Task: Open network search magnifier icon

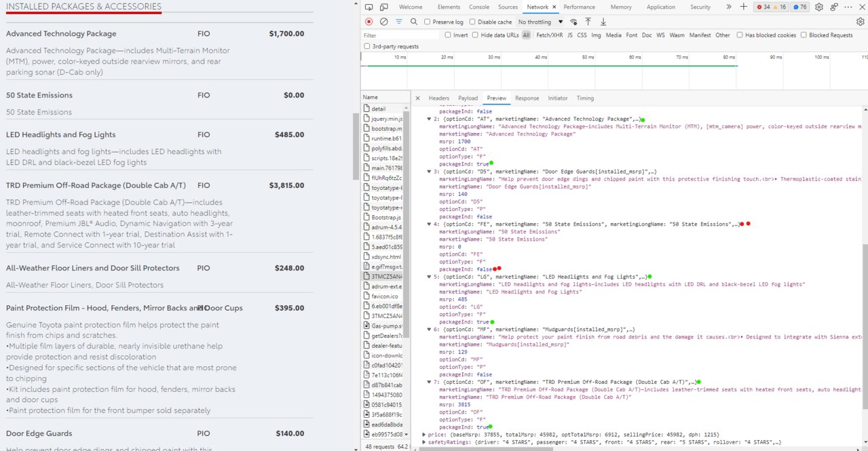Action: coord(414,22)
